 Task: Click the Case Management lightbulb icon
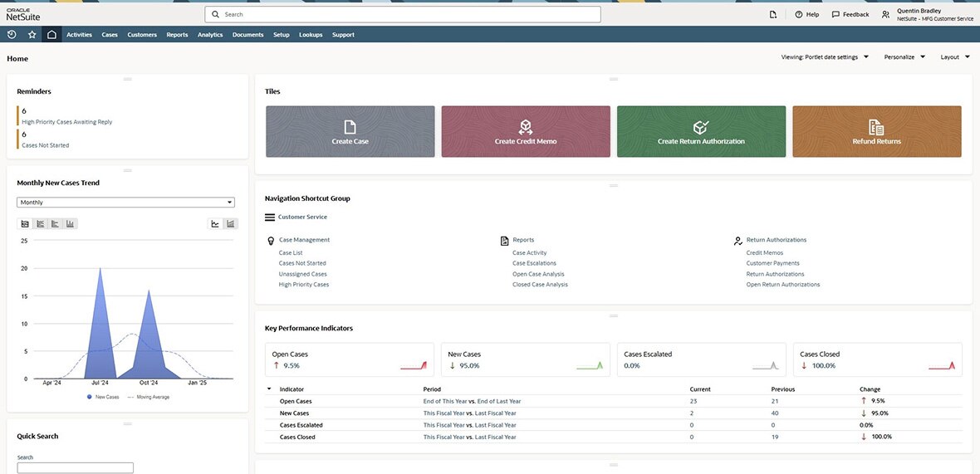click(271, 241)
